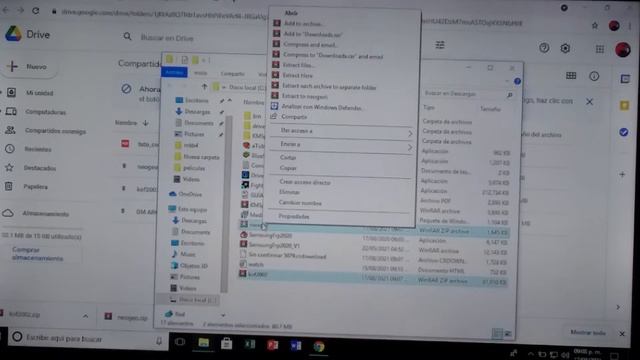
Task: Click the "Nuevo" button in Drive
Action: click(x=30, y=67)
